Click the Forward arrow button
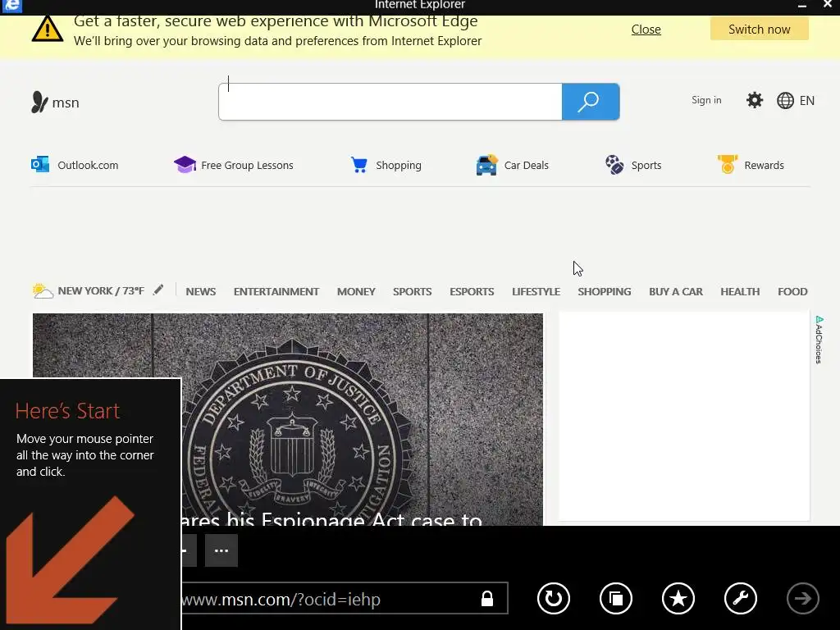840x630 pixels. pyautogui.click(x=802, y=598)
